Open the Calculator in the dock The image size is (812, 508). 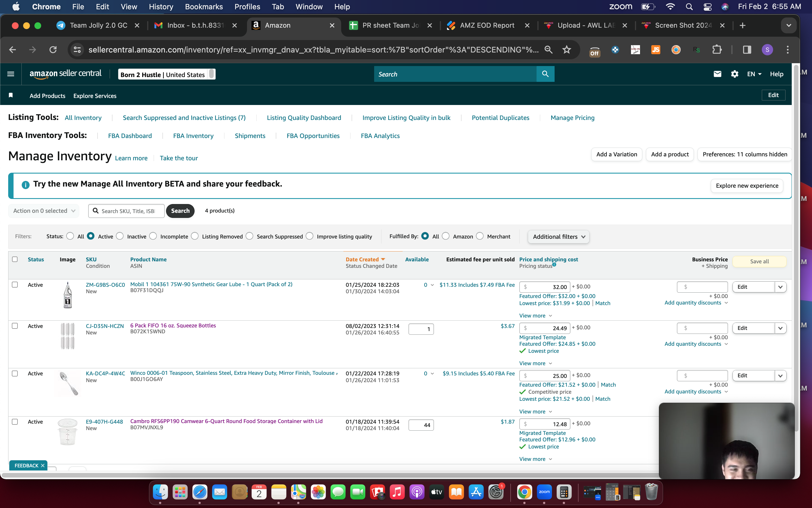(x=564, y=492)
